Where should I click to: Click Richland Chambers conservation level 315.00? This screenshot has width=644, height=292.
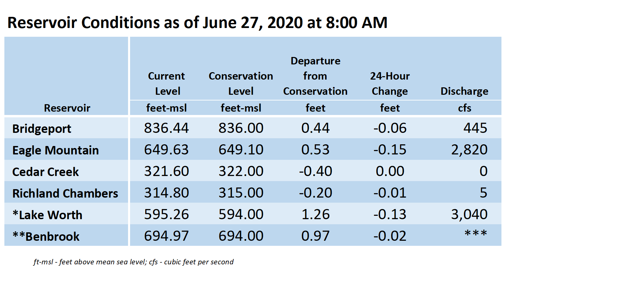click(241, 193)
